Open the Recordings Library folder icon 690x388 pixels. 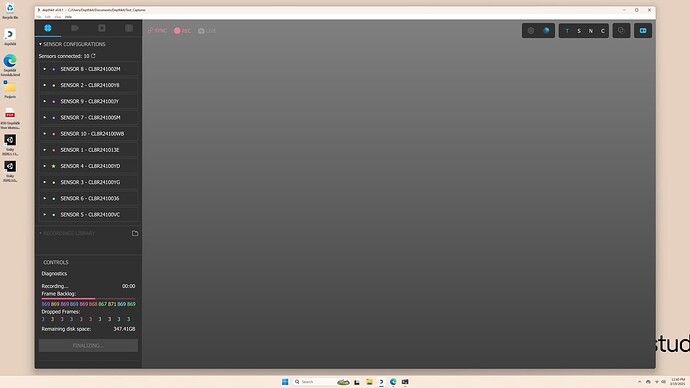point(135,233)
